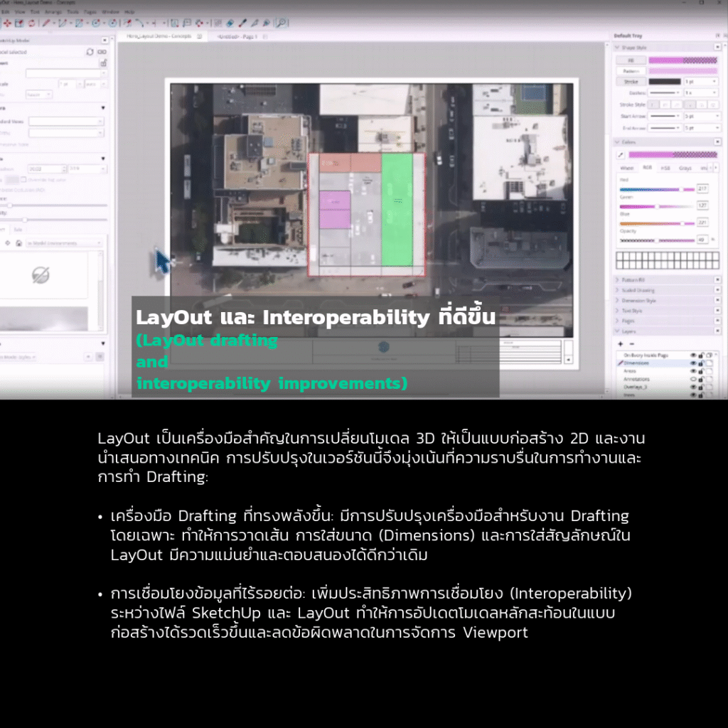Click the remove layer minus icon
This screenshot has width=728, height=728.
(631, 343)
